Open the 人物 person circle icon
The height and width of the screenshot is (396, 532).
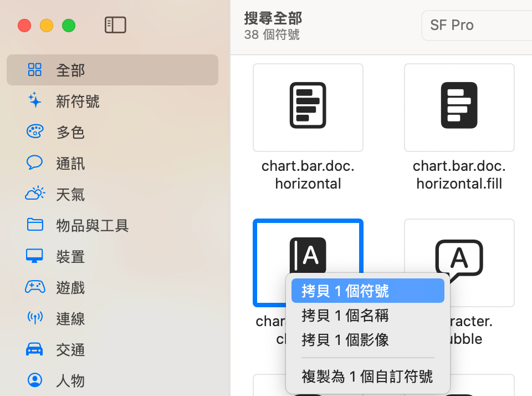click(34, 380)
